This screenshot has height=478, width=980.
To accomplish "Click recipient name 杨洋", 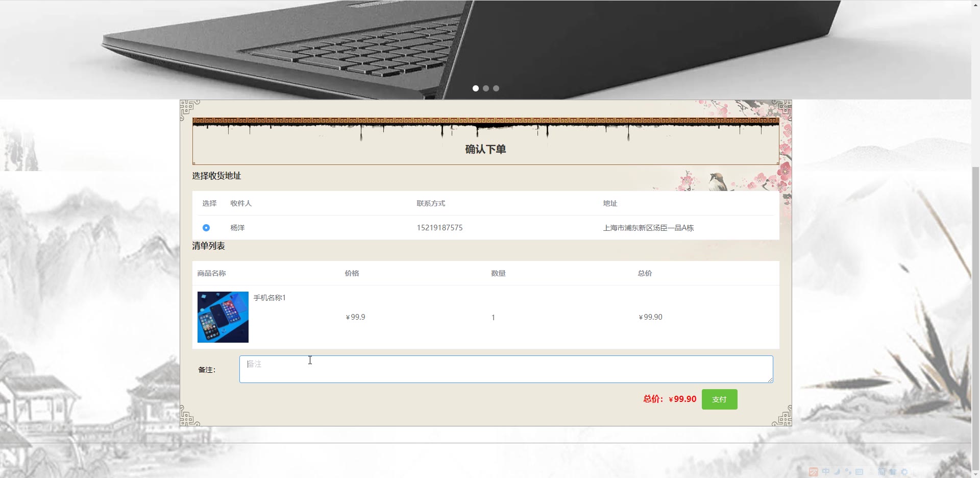I will (x=237, y=228).
